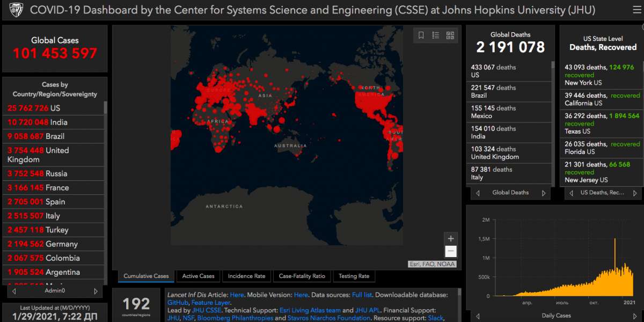This screenshot has width=644, height=322.
Task: Select the '221 547 deaths Brazil' row
Action: (x=508, y=92)
